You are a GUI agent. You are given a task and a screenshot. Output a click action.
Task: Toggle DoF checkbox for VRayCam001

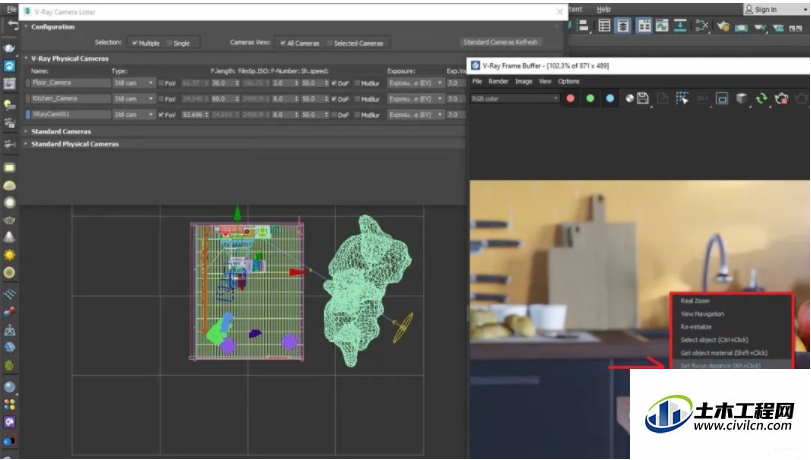[334, 114]
